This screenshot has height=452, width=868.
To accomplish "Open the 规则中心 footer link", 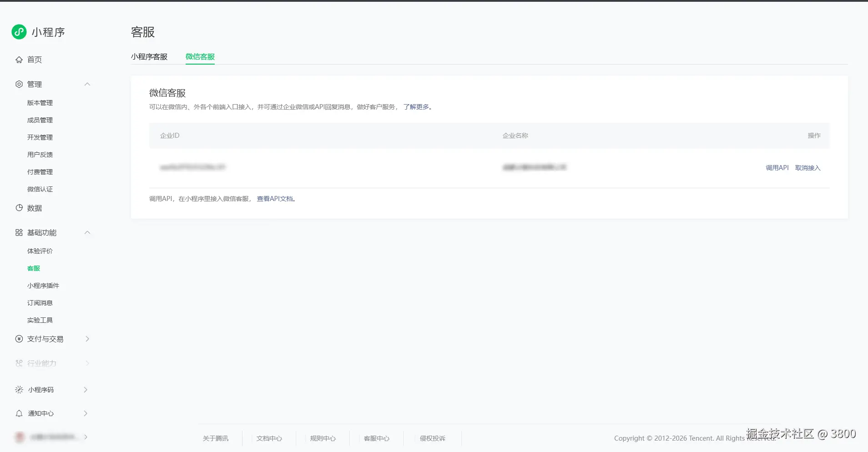I will [323, 438].
